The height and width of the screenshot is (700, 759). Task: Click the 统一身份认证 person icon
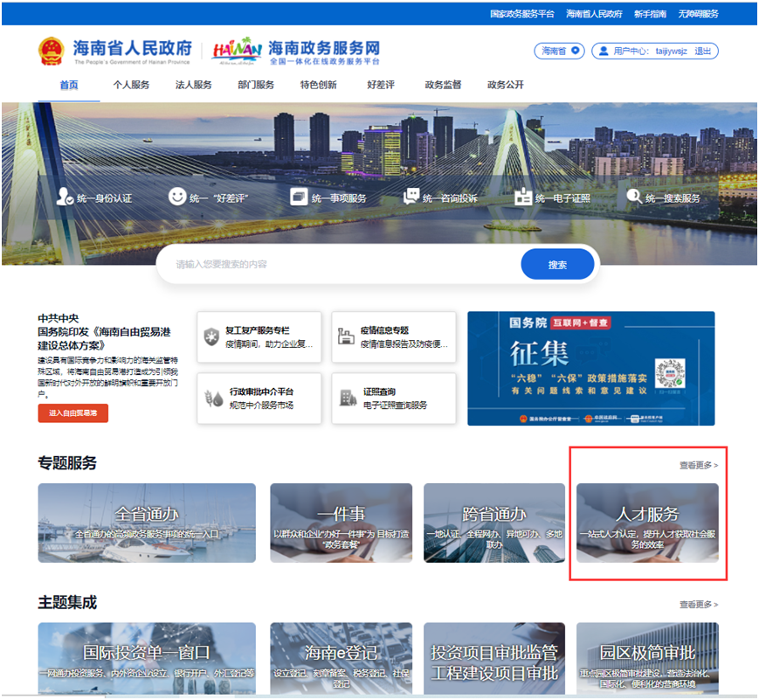click(x=65, y=197)
